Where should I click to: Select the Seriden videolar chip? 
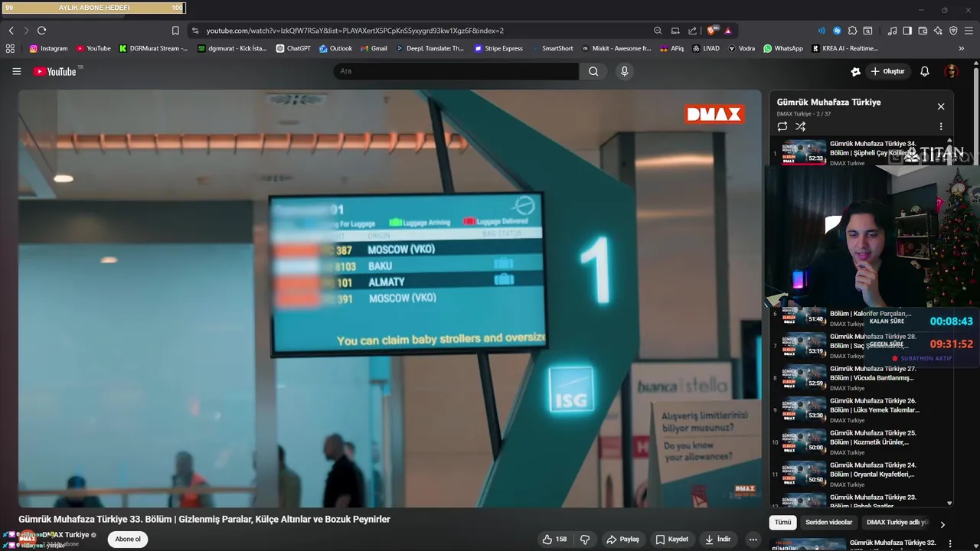[828, 523]
